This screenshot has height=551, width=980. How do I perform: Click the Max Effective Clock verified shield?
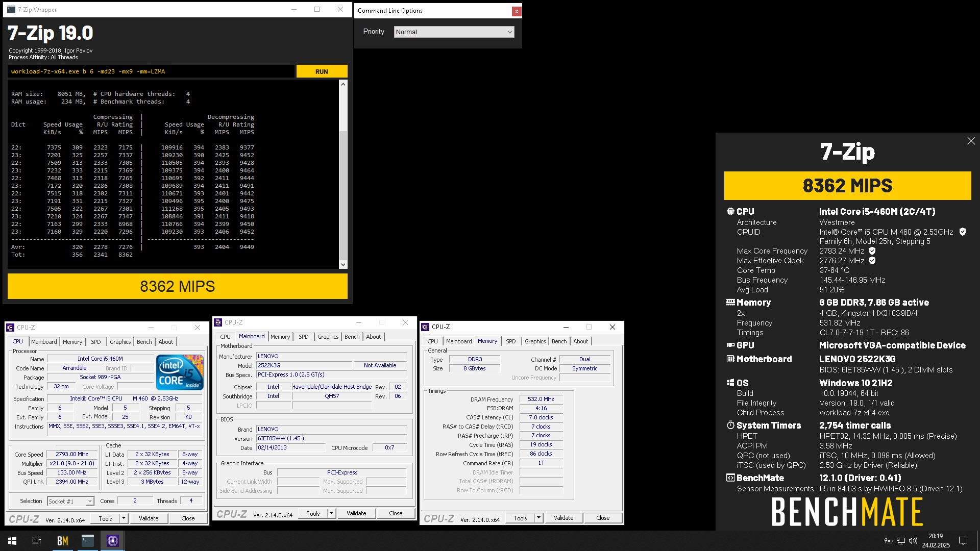[872, 261]
